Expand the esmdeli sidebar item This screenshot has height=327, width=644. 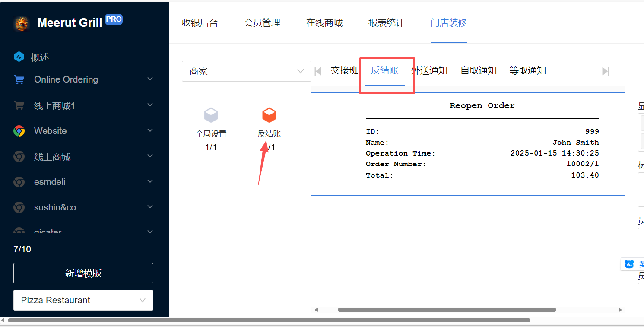pos(150,182)
